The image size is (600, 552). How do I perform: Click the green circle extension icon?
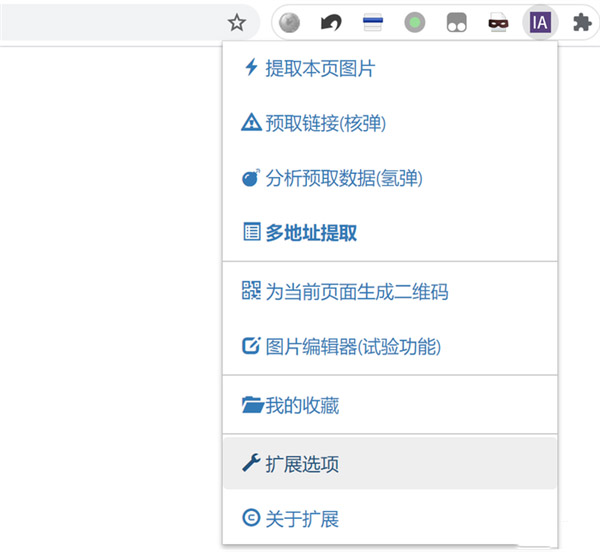click(x=415, y=23)
